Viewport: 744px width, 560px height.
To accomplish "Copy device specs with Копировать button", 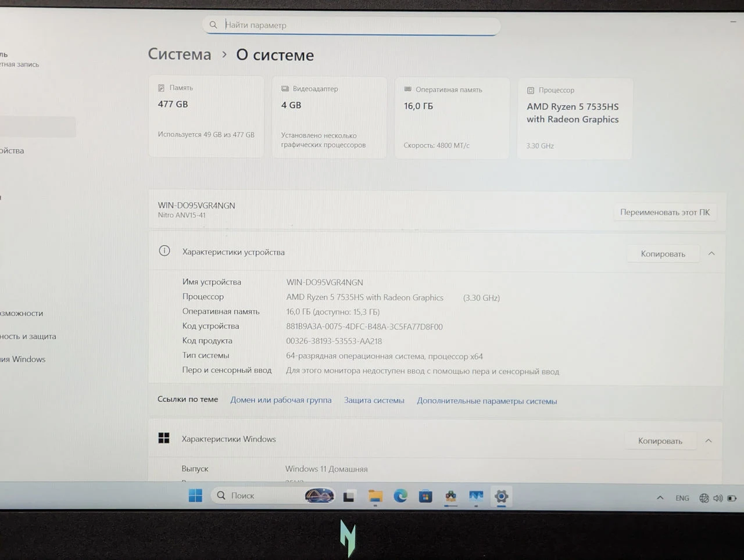I will 663,254.
